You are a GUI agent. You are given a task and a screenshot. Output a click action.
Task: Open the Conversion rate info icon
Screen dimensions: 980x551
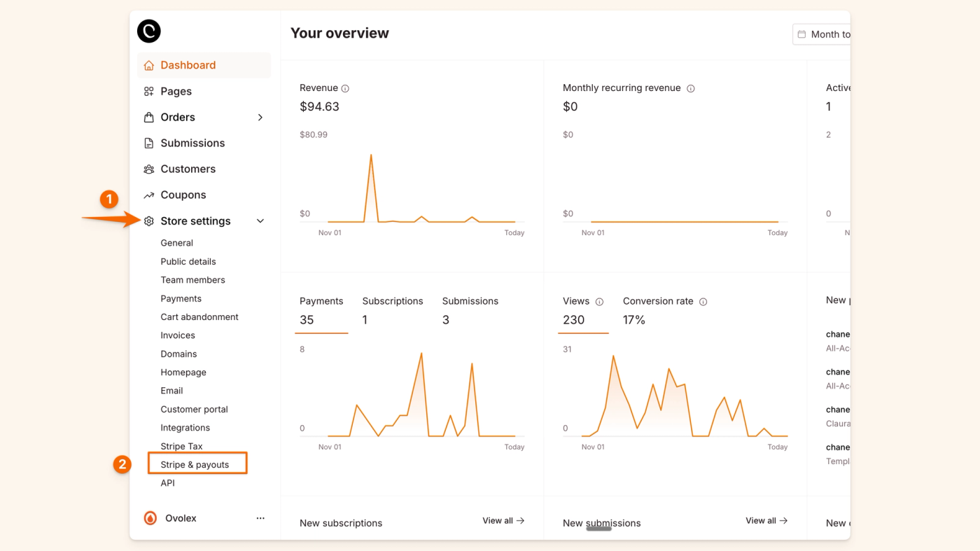tap(703, 301)
